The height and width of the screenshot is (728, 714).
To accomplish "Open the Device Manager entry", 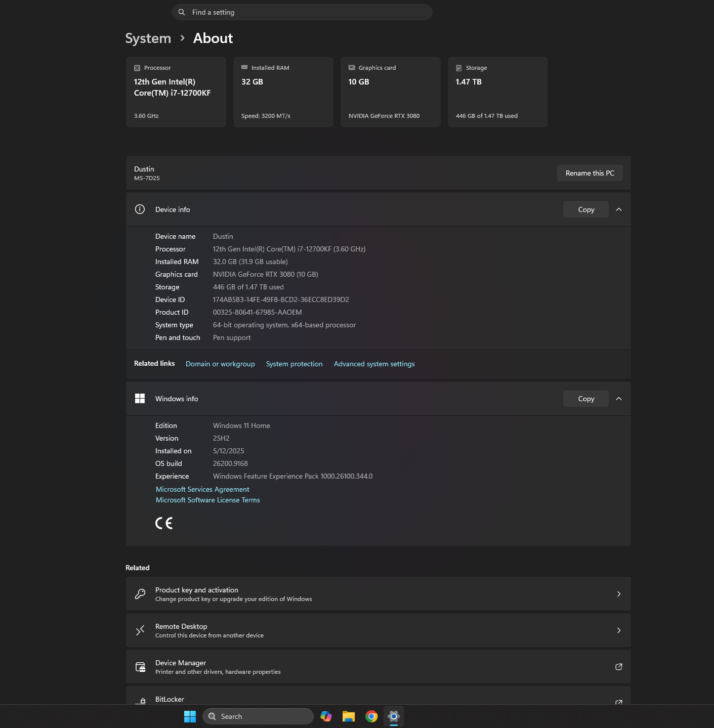I will pos(379,667).
